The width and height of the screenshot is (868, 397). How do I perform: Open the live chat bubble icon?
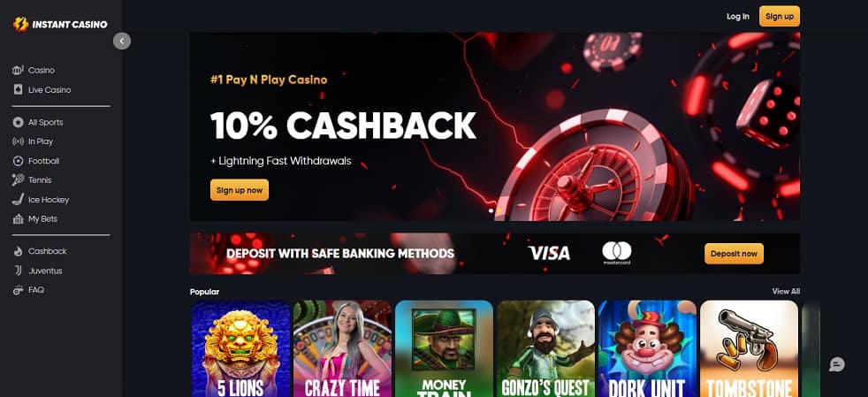pos(836,364)
